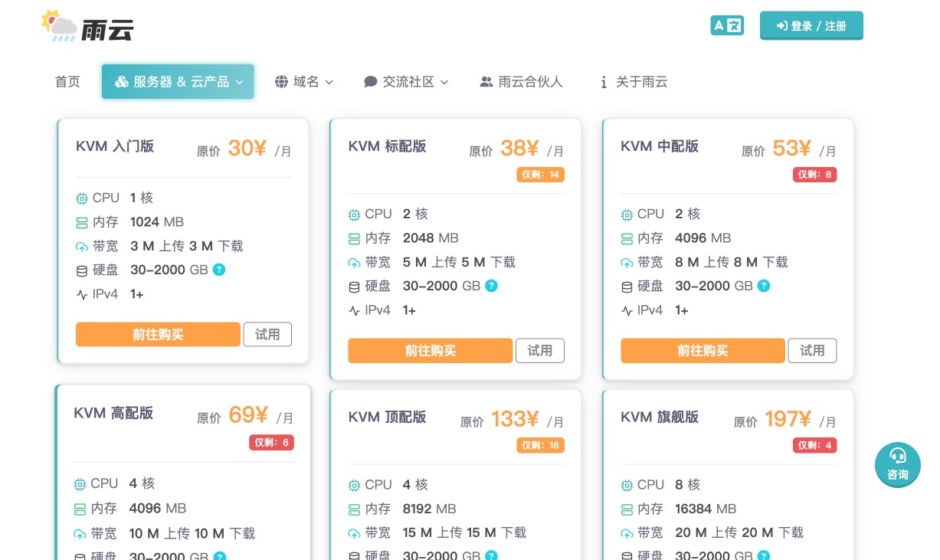Click disk help icon in KVM 入门版
Viewport: 940px width, 560px height.
click(219, 270)
